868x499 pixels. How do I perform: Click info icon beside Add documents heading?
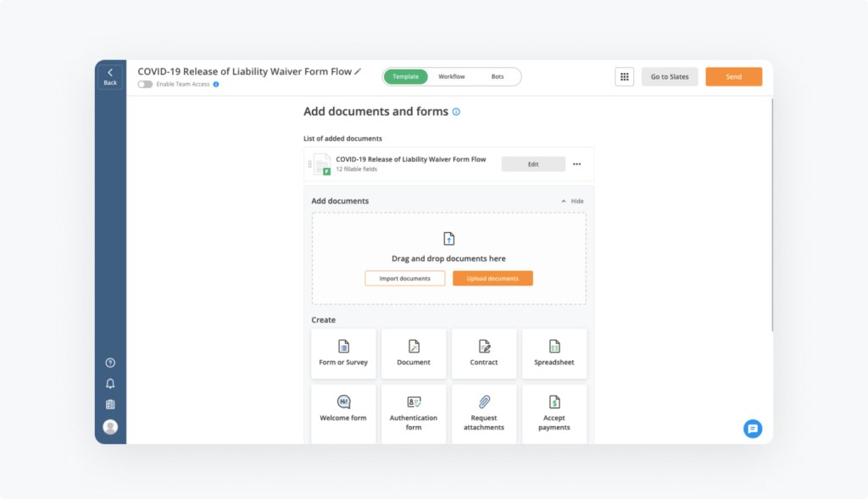pos(456,112)
